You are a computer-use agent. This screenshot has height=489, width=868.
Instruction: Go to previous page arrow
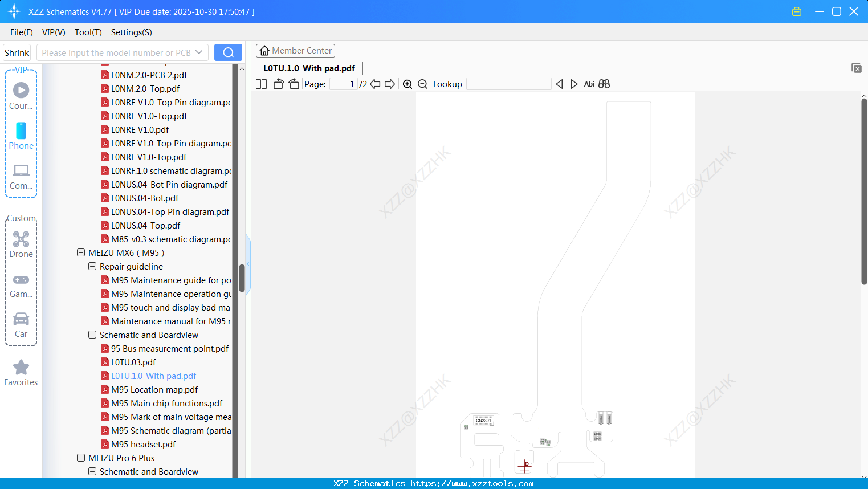pyautogui.click(x=375, y=84)
